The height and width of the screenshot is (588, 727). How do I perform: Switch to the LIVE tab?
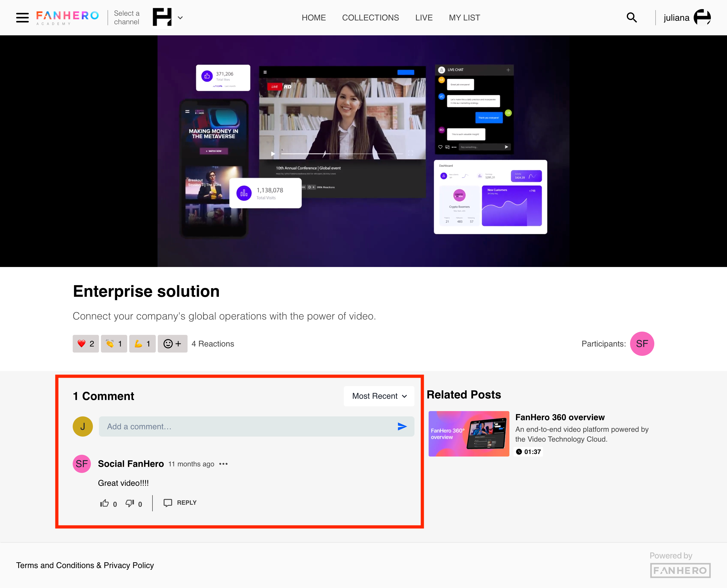pyautogui.click(x=424, y=18)
